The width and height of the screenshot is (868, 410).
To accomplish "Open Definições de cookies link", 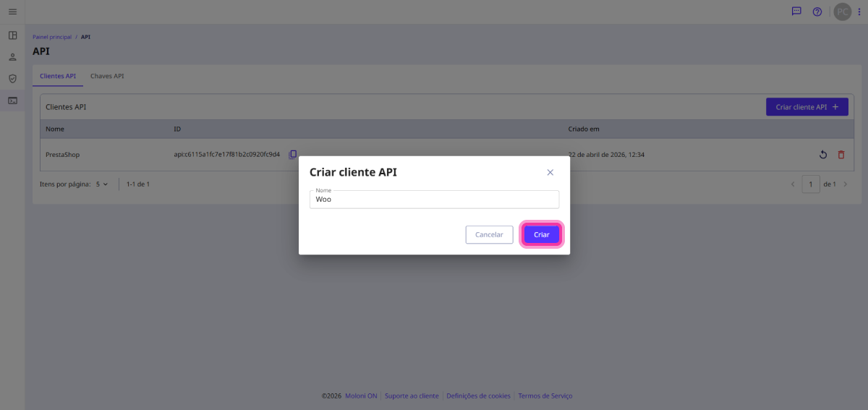I will point(479,396).
